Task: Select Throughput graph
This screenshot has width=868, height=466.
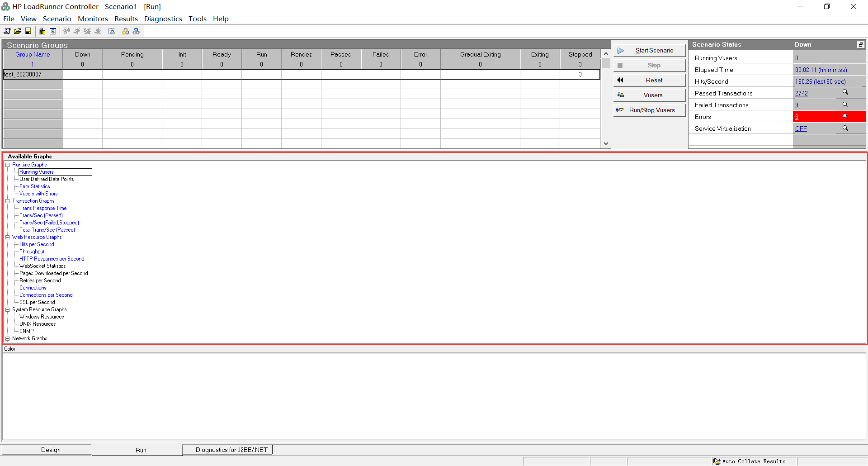Action: tap(32, 252)
